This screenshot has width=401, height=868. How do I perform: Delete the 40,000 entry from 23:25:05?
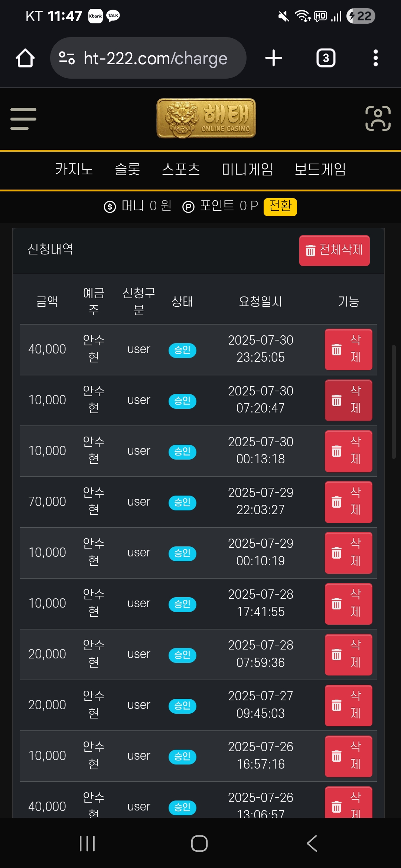(349, 349)
